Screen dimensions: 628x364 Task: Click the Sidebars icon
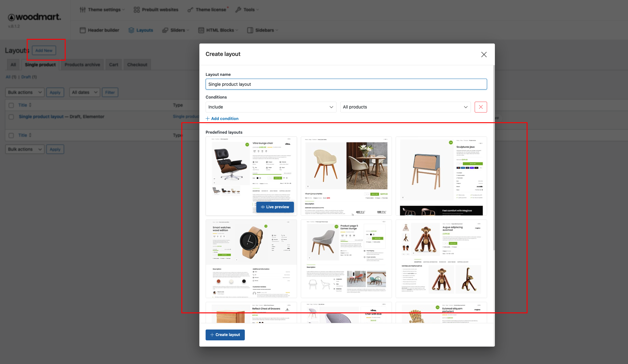point(250,30)
